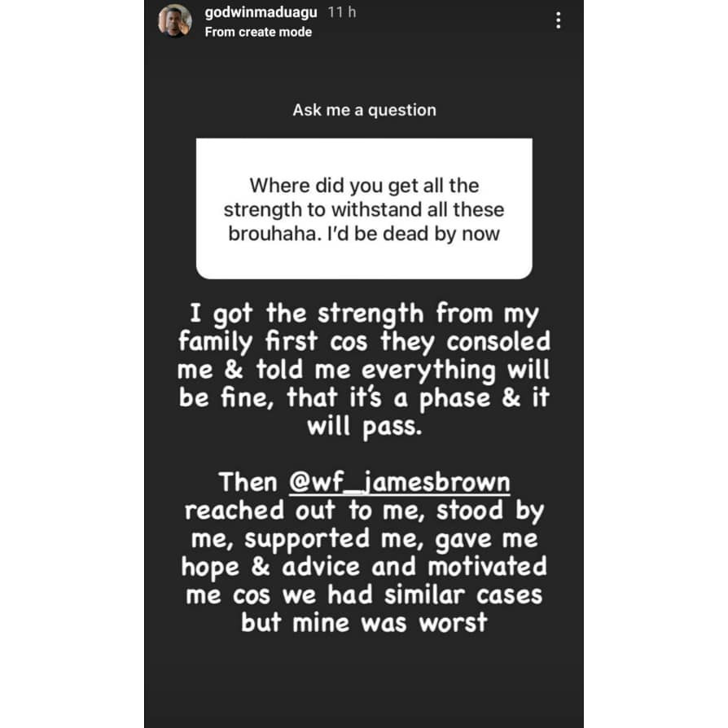
Task: Tap the 'From create mode' label
Action: [x=258, y=32]
